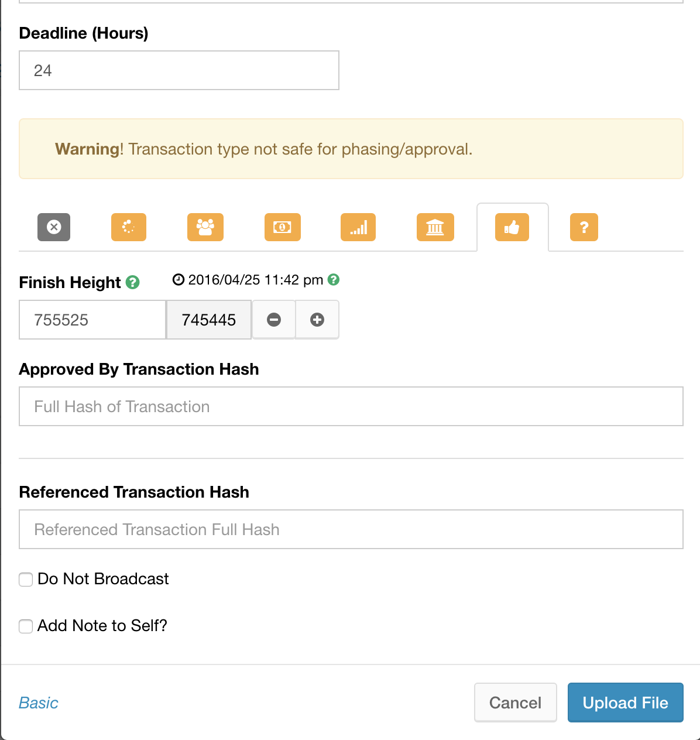Switch to the bank building currency tab

[435, 227]
